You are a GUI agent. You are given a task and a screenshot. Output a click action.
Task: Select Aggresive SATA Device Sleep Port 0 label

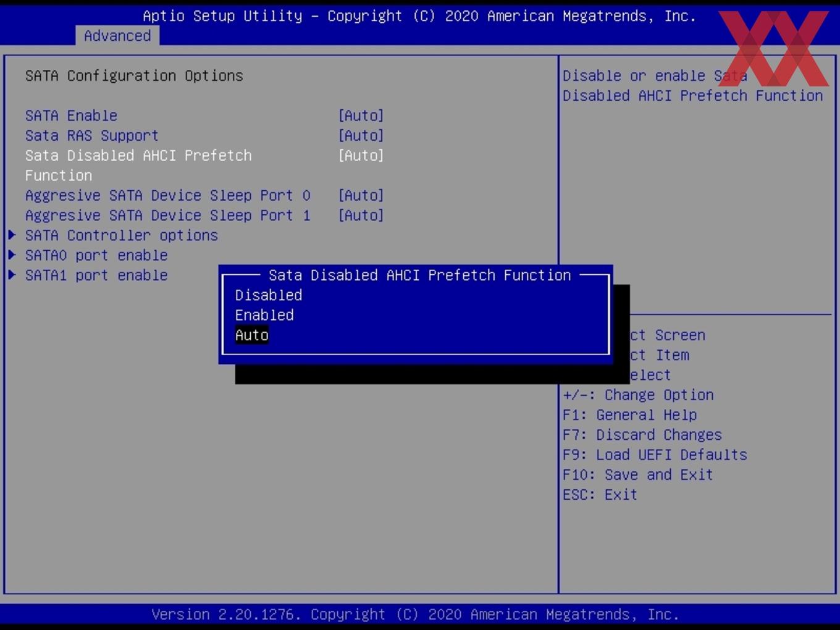click(167, 195)
